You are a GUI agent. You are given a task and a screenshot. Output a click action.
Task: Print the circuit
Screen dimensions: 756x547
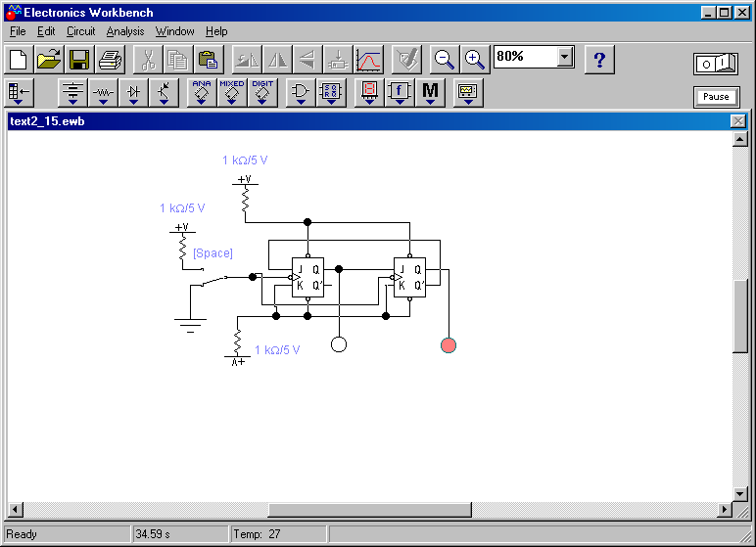click(110, 60)
